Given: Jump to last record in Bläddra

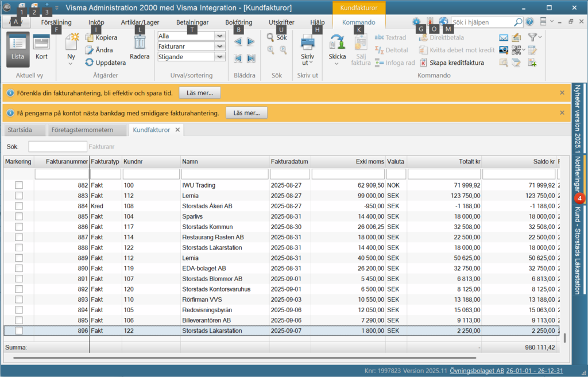Looking at the screenshot, I should [x=251, y=58].
